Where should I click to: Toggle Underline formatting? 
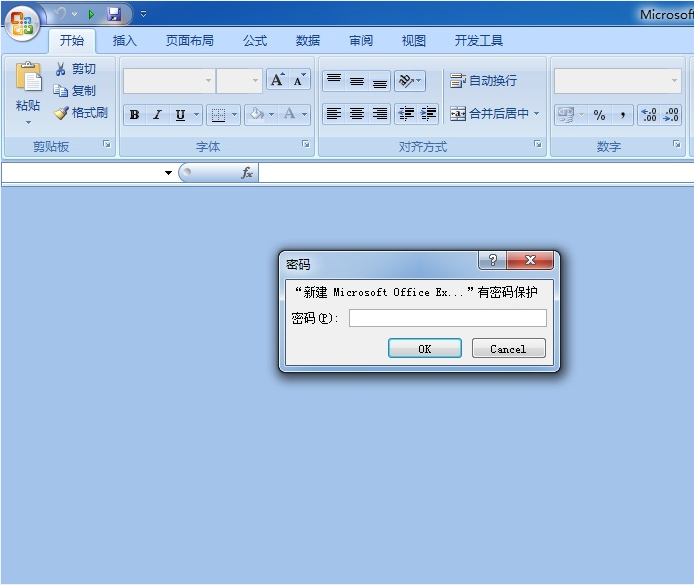180,115
